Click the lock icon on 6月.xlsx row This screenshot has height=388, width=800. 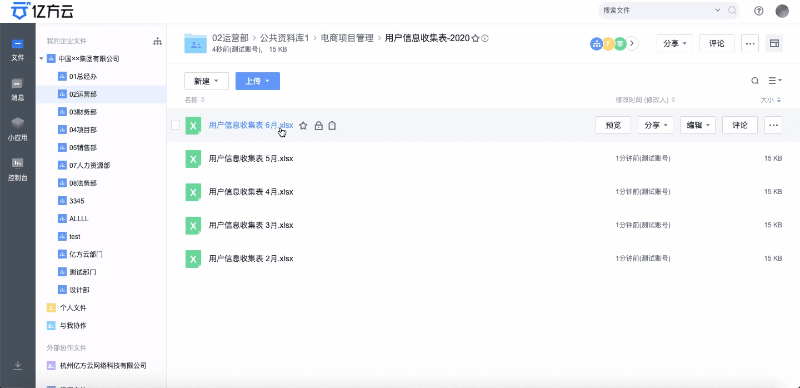pyautogui.click(x=318, y=126)
